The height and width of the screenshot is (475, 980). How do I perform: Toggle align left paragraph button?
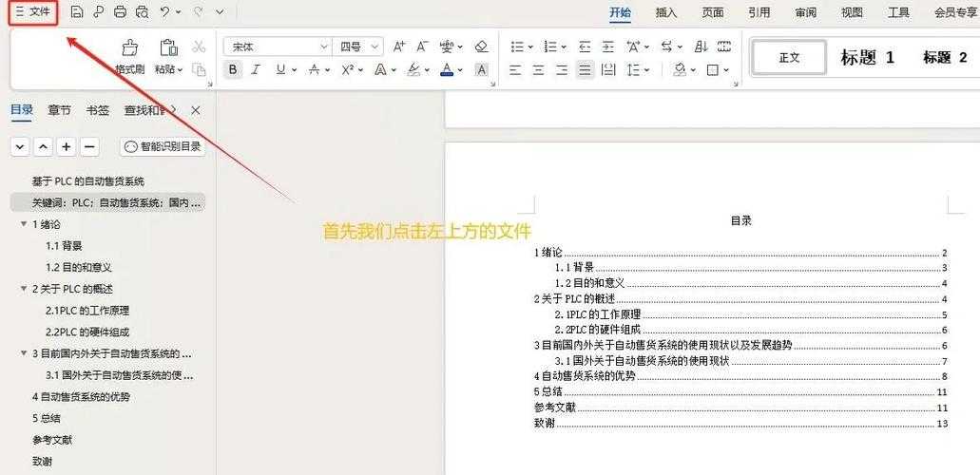[515, 70]
